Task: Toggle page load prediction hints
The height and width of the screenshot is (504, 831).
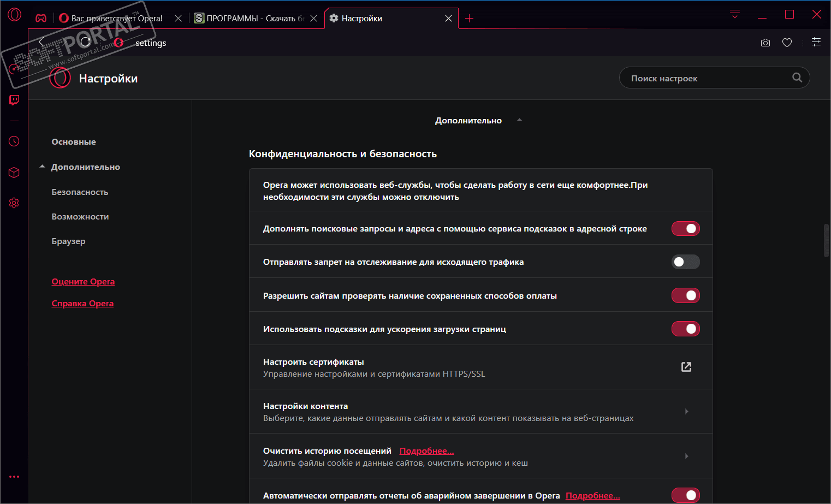Action: pos(686,329)
